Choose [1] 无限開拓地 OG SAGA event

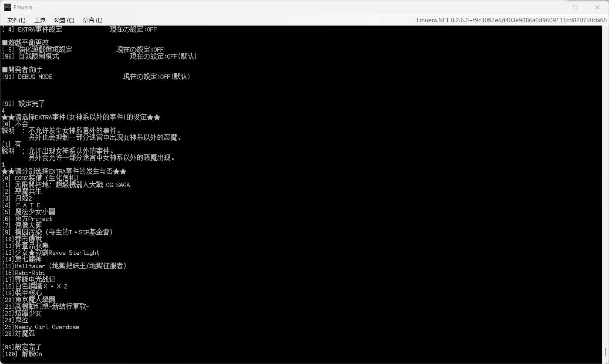pyautogui.click(x=66, y=185)
